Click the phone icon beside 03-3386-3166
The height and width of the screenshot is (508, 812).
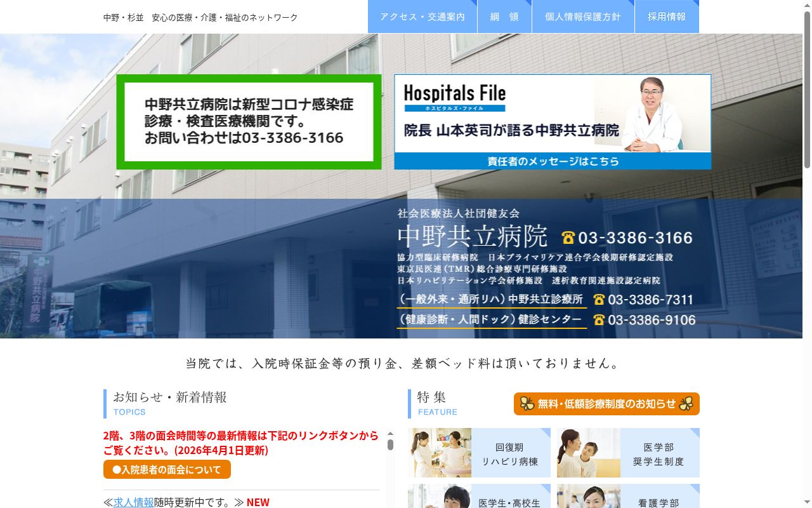tap(568, 238)
